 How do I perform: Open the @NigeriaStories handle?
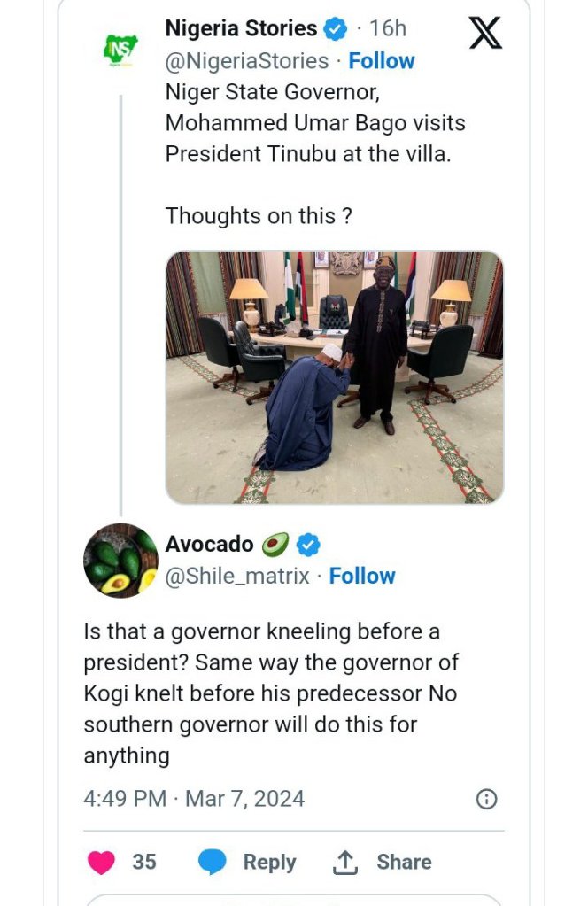247,61
